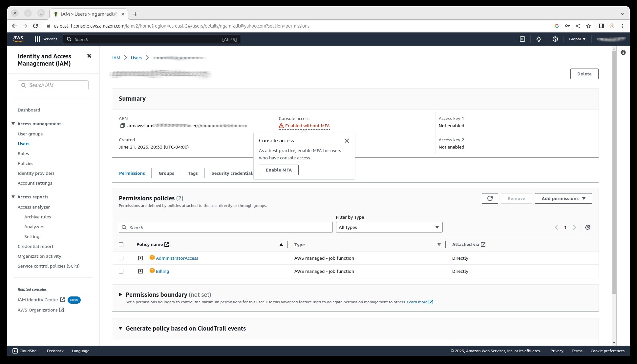Open the notifications bell
The height and width of the screenshot is (364, 637).
(539, 39)
